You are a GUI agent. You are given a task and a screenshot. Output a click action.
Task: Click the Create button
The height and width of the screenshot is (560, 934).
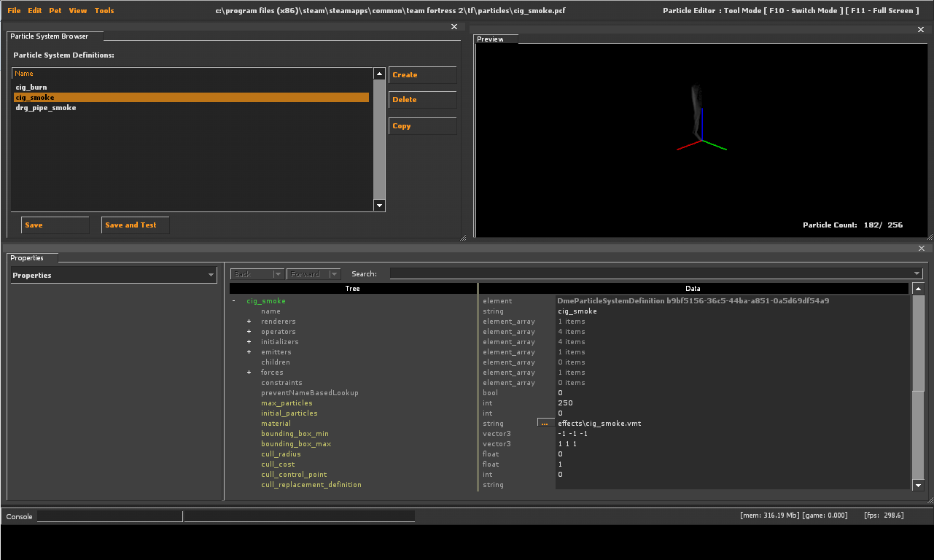(x=422, y=75)
